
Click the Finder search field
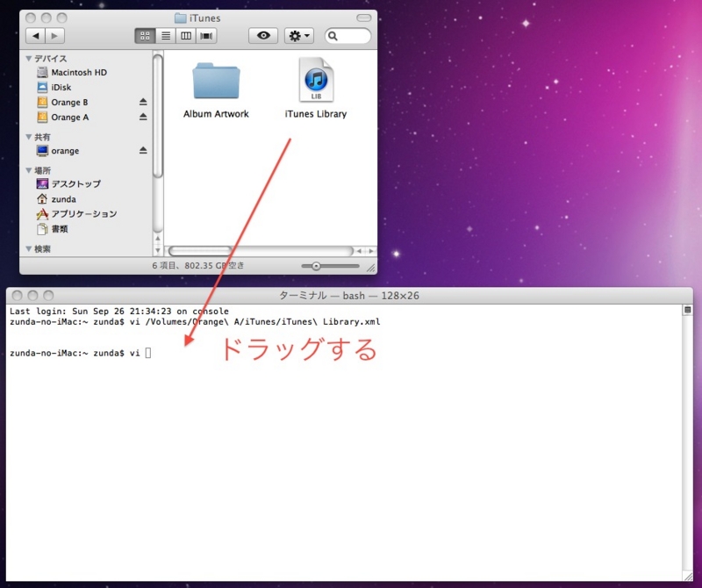tap(347, 36)
